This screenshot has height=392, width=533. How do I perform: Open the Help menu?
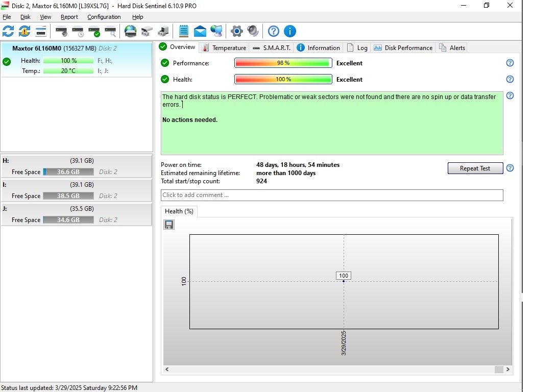[138, 17]
